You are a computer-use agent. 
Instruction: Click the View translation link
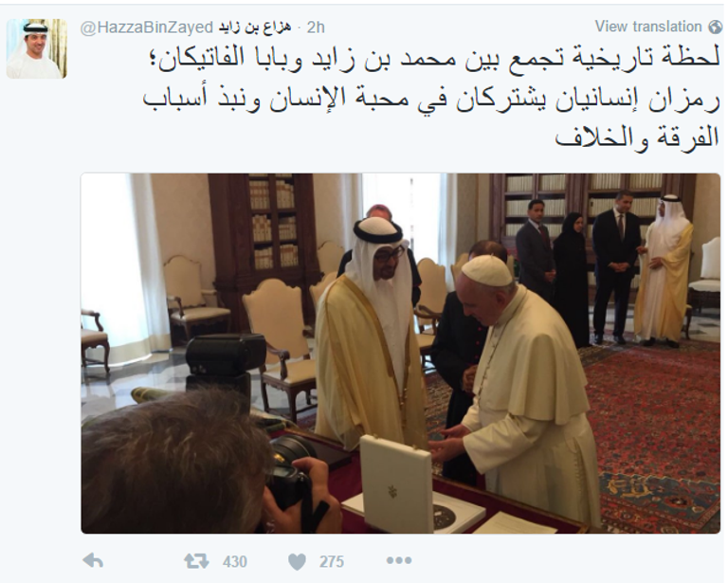[x=648, y=27]
